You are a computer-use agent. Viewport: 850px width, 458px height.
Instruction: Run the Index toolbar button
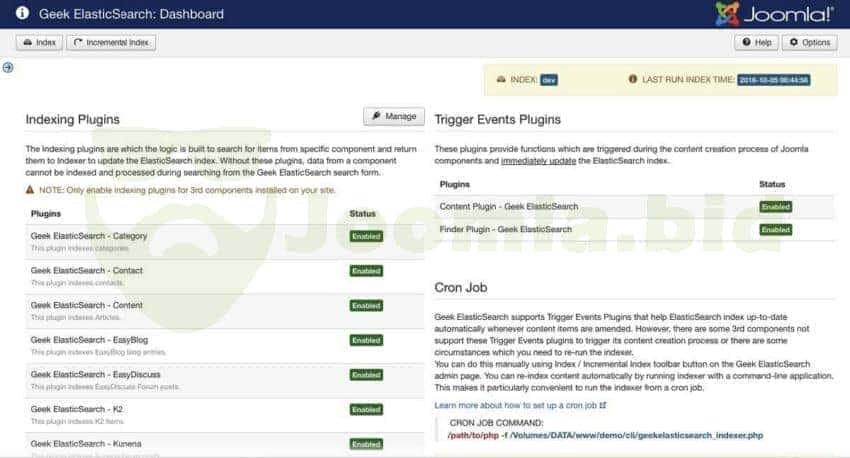40,42
